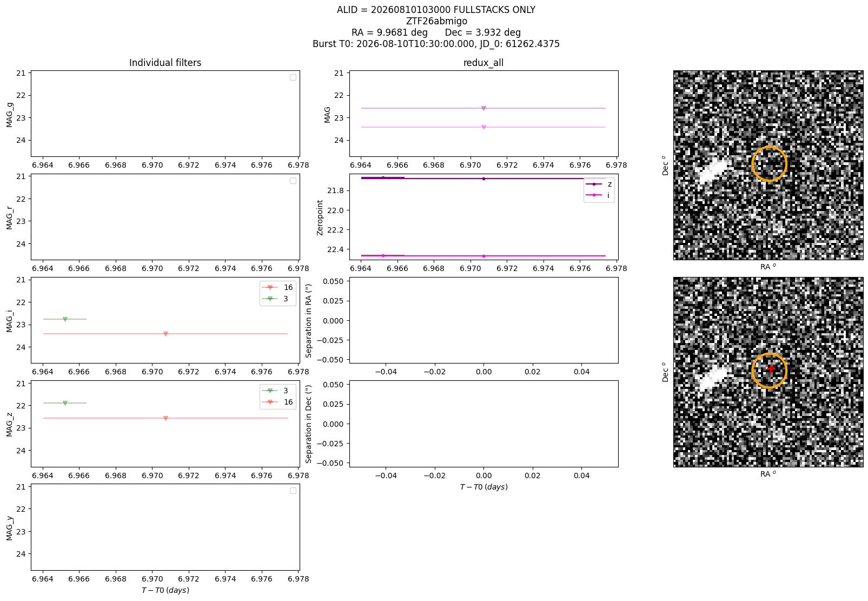Click red triangle marker in MAG_z plot
Screen dimensions: 868x601
tap(165, 418)
